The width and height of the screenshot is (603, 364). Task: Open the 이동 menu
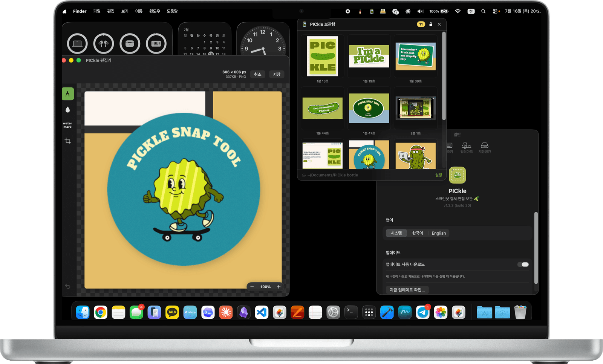coord(139,11)
